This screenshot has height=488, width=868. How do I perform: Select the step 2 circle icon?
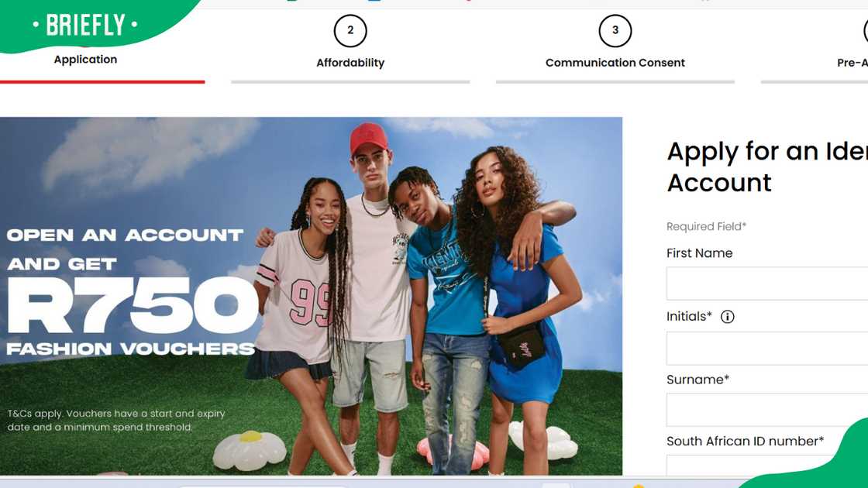point(350,31)
